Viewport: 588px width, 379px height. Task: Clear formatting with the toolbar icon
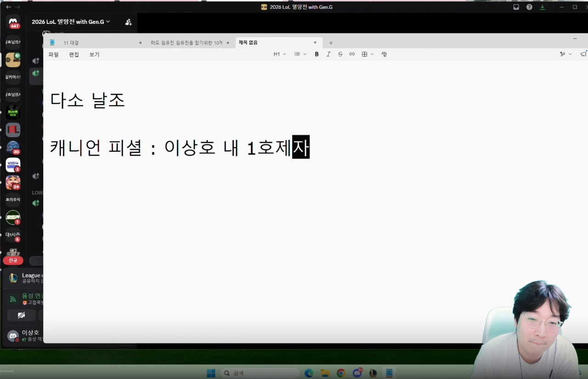tap(384, 54)
